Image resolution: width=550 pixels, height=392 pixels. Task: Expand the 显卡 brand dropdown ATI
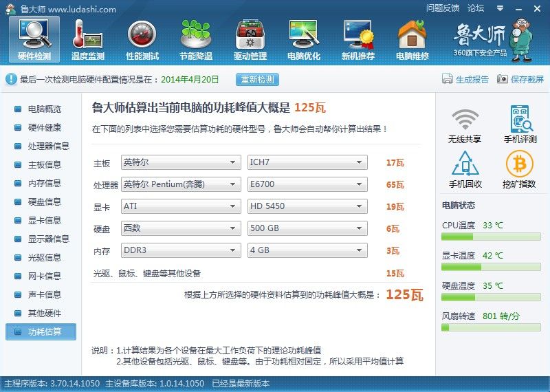point(181,206)
